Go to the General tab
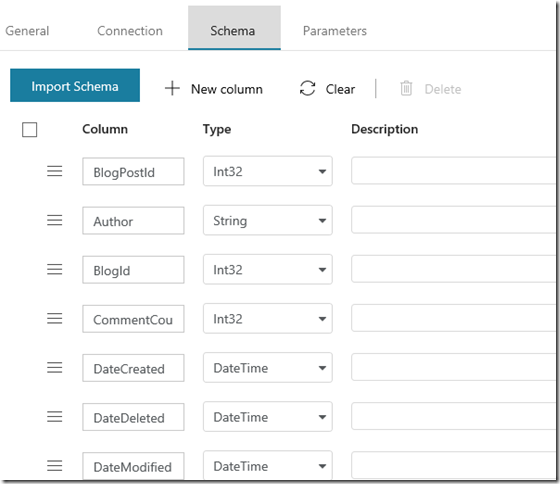 [x=27, y=31]
